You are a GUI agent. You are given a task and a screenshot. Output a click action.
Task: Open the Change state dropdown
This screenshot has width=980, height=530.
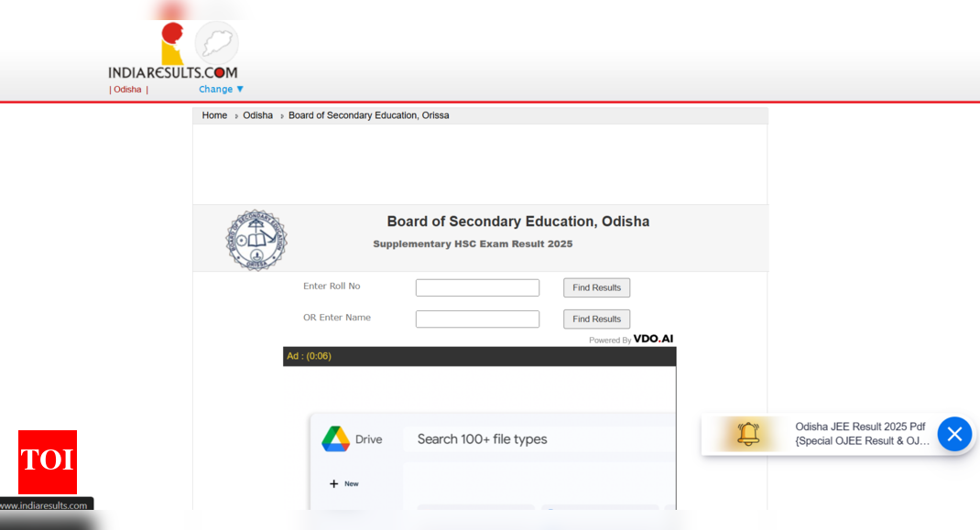pyautogui.click(x=222, y=90)
